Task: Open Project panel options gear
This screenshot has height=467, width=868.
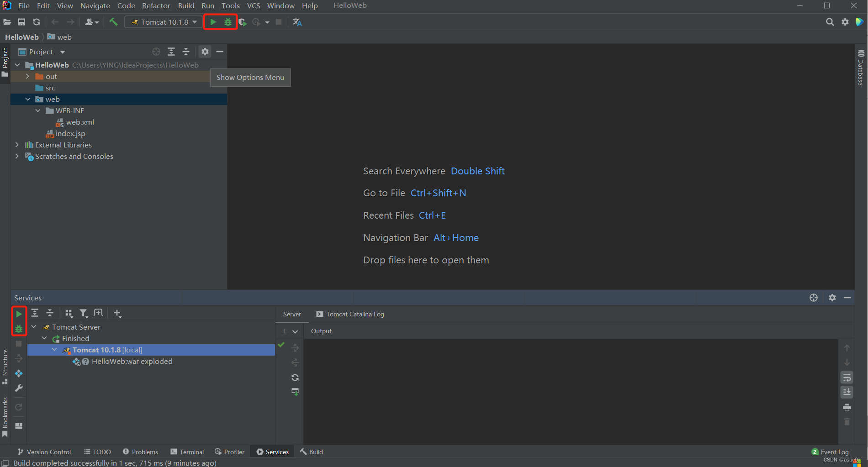Action: (205, 52)
